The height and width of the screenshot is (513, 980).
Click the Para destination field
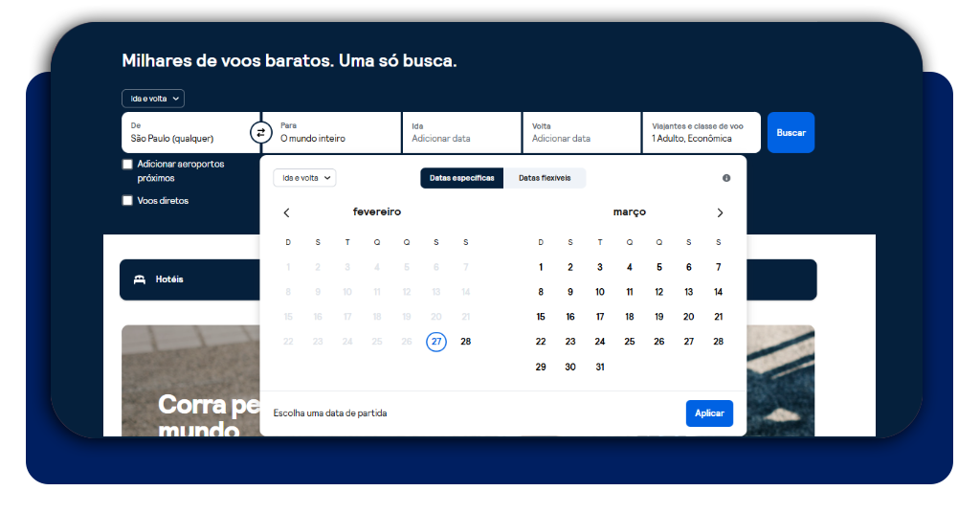[x=332, y=132]
